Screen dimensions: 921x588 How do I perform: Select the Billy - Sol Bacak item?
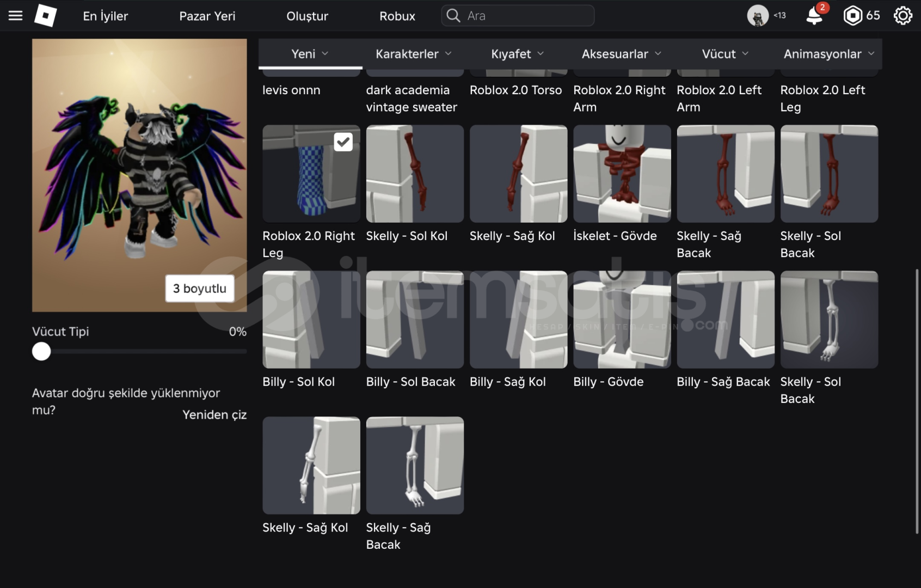pyautogui.click(x=415, y=320)
